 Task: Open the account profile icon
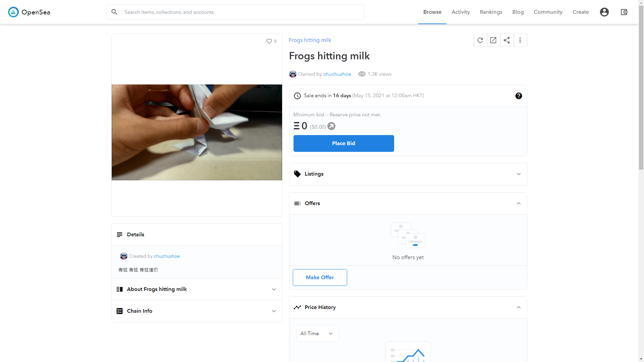tap(604, 12)
